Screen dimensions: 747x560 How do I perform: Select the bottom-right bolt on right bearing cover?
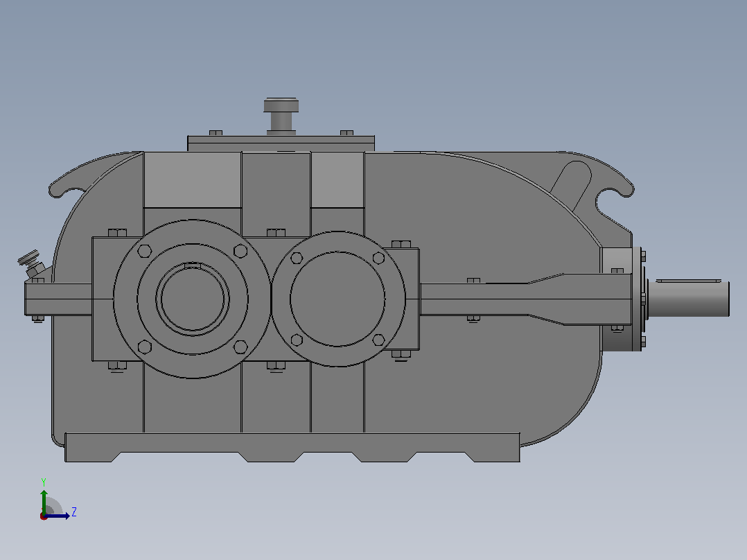pyautogui.click(x=379, y=340)
